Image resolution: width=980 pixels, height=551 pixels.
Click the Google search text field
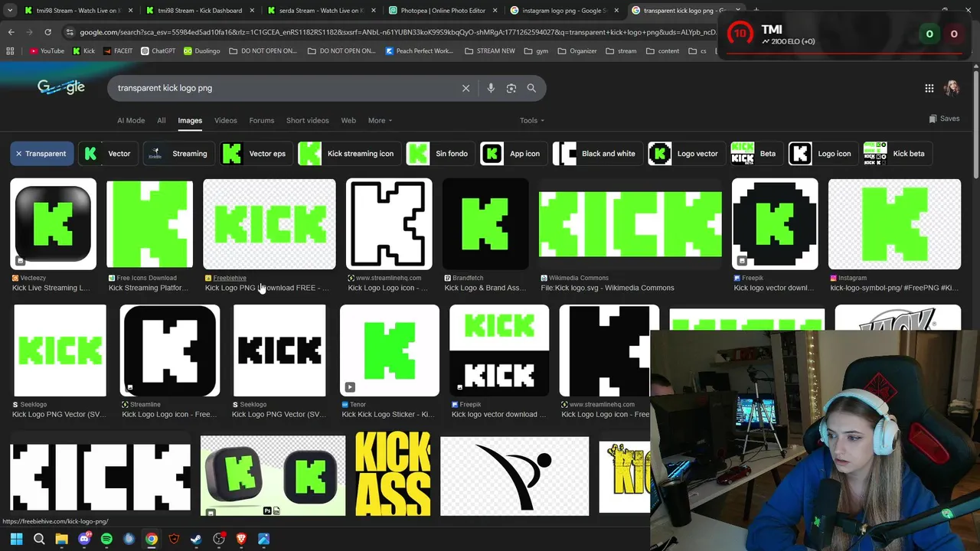click(x=283, y=88)
